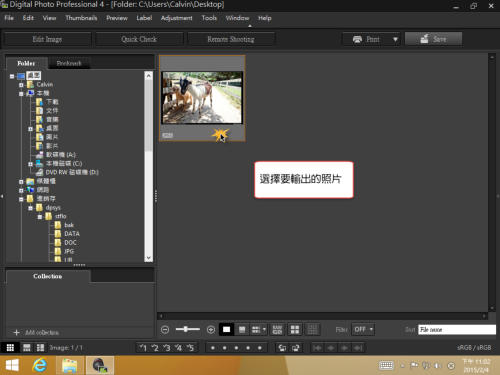This screenshot has height=375, width=500.
Task: Expand the Calvin folder node
Action: click(21, 85)
